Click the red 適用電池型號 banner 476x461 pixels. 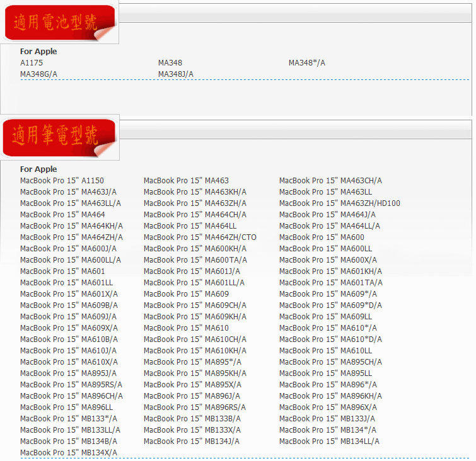[60, 23]
